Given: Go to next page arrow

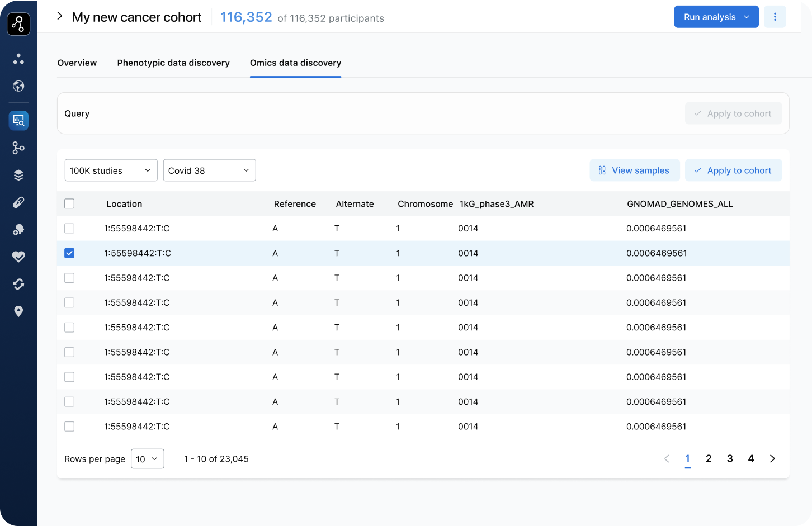Looking at the screenshot, I should click(x=772, y=459).
